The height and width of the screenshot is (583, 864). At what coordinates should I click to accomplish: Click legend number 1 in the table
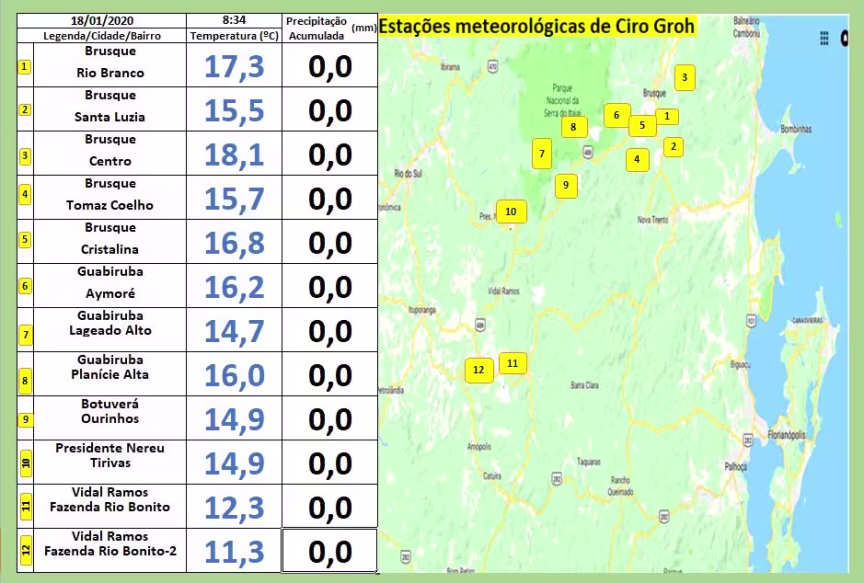coord(24,67)
